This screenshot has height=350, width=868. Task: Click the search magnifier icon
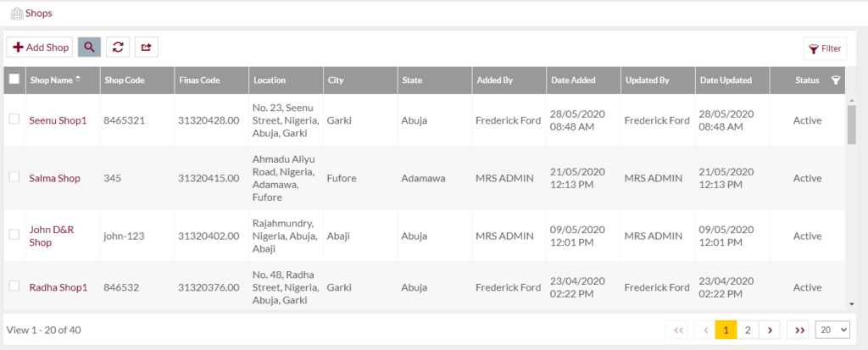point(89,47)
